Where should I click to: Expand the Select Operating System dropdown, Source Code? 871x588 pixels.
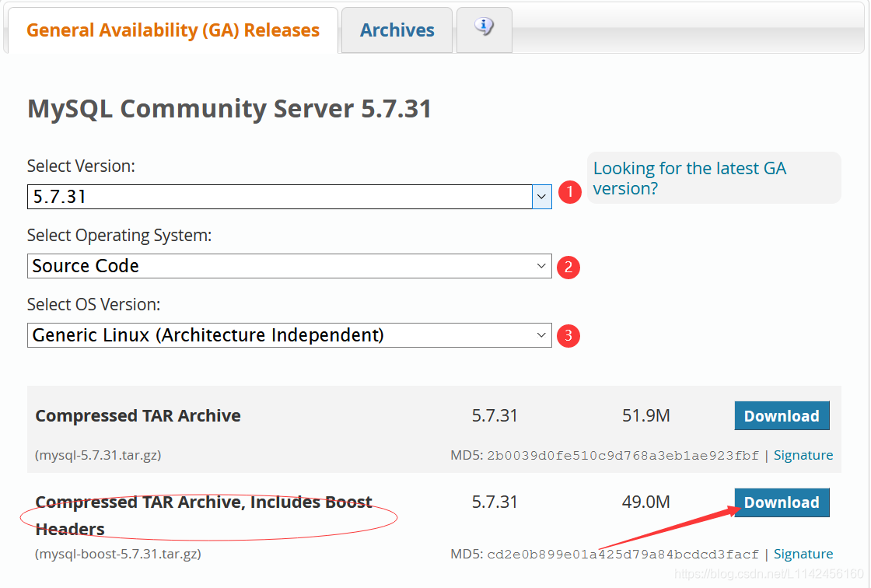pyautogui.click(x=289, y=266)
